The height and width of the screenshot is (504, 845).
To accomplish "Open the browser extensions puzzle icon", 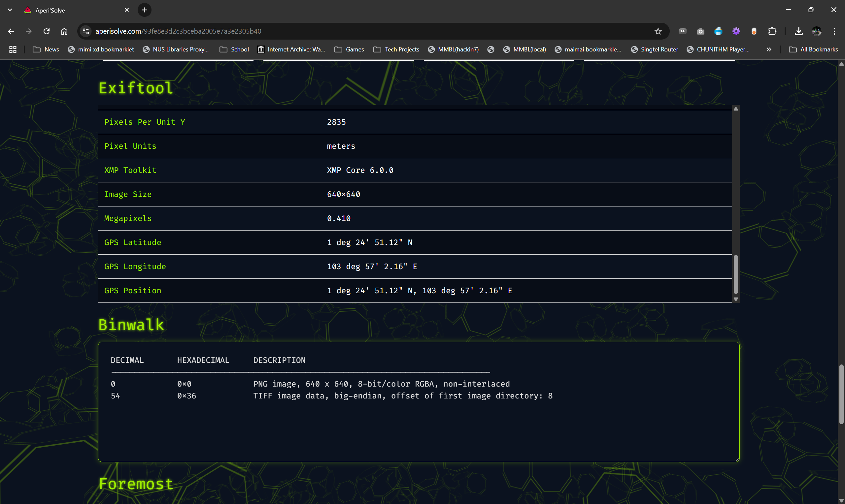I will click(772, 31).
